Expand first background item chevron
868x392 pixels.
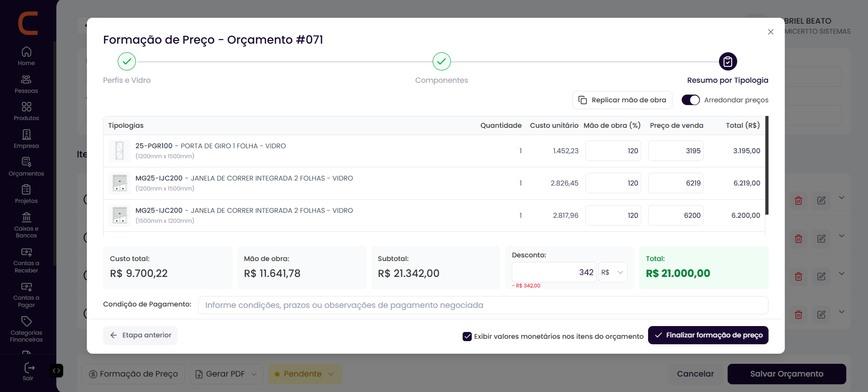coord(842,198)
